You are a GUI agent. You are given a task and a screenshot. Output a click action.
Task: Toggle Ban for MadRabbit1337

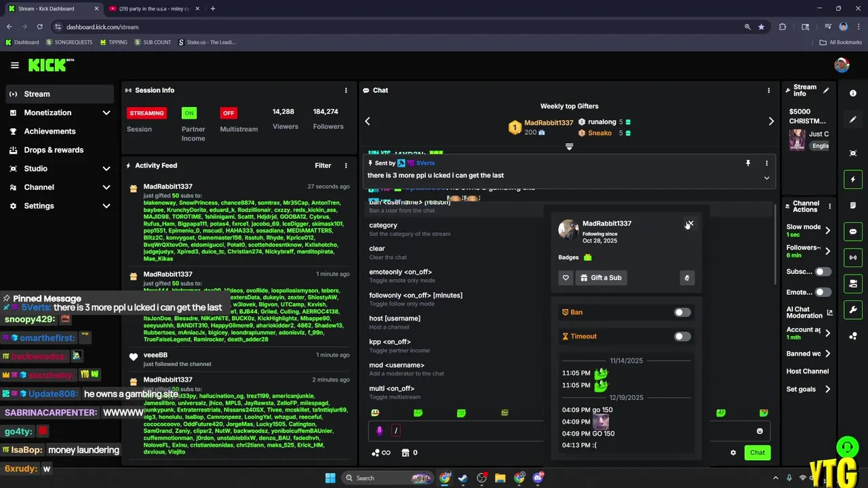[682, 312]
